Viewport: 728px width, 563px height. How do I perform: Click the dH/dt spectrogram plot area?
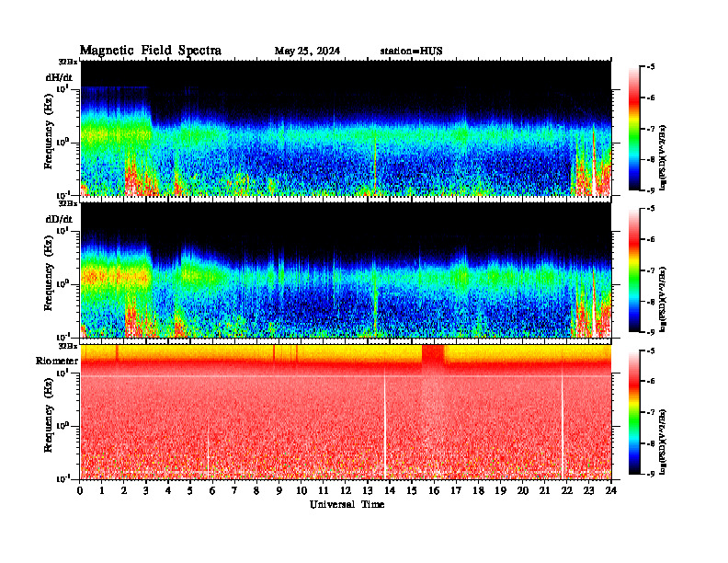pos(346,128)
